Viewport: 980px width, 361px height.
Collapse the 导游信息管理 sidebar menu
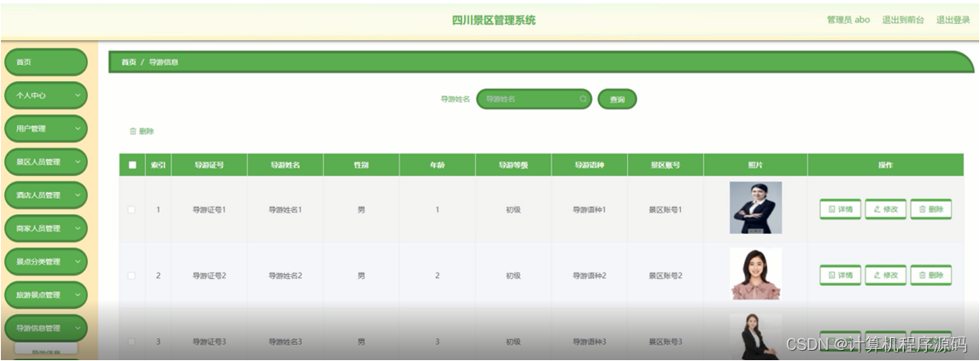(45, 328)
